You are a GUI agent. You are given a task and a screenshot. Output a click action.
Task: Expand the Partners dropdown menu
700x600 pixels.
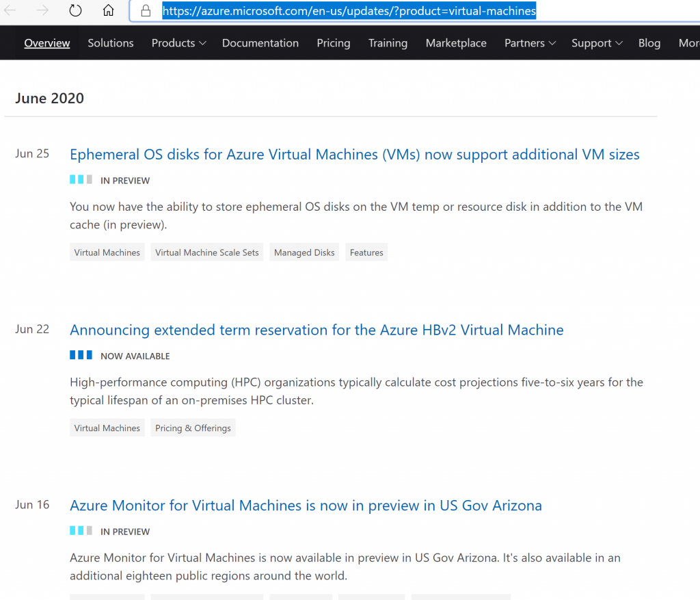click(x=530, y=43)
